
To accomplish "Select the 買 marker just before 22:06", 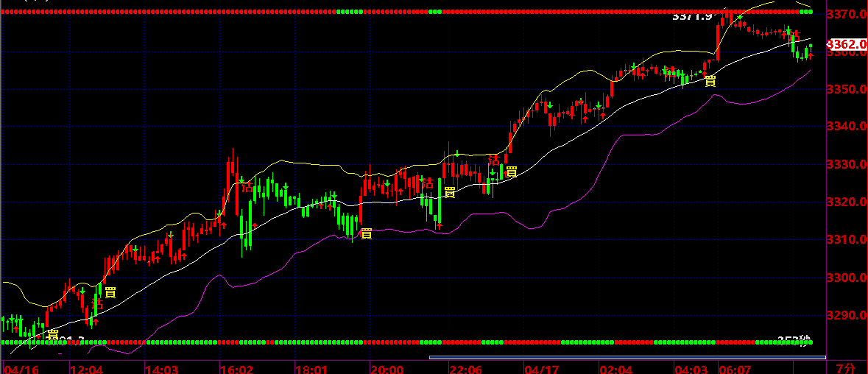I will pyautogui.click(x=450, y=192).
